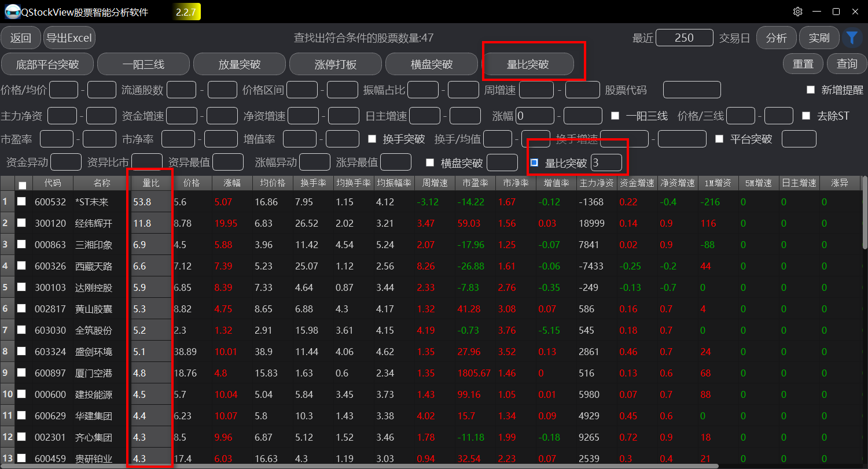Check the row checkbox for 经纬辉开
Viewport: 868px width, 469px height.
[x=21, y=223]
